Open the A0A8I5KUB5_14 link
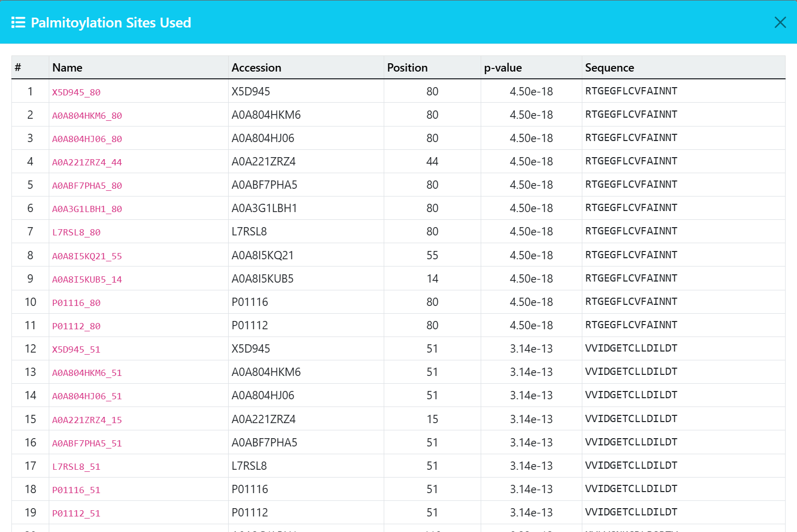Image resolution: width=797 pixels, height=532 pixels. [x=87, y=279]
